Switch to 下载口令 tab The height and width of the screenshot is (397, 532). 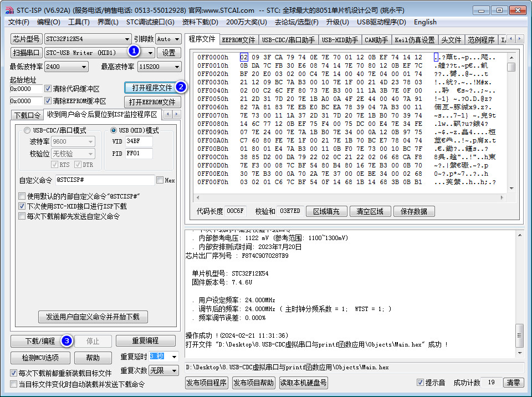pos(27,115)
